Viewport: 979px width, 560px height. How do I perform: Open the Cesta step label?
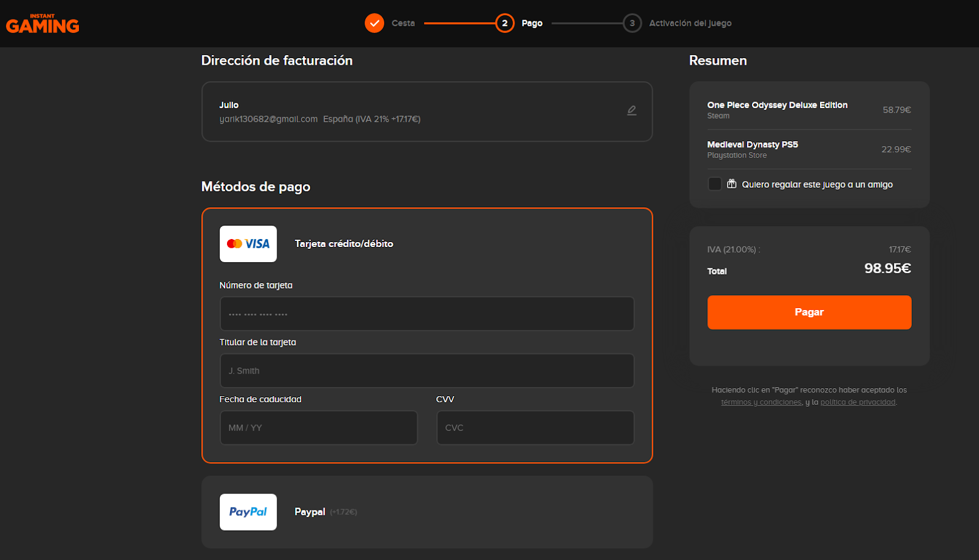tap(403, 23)
